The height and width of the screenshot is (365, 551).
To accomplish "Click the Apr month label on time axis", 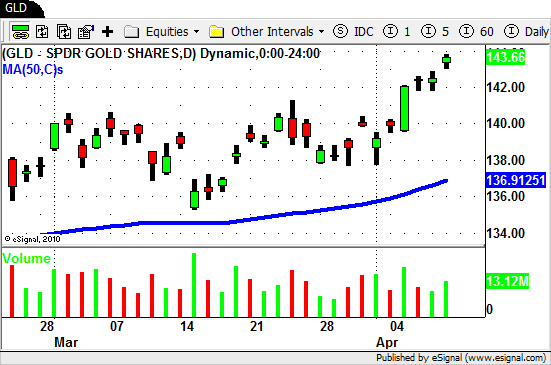I will click(387, 342).
